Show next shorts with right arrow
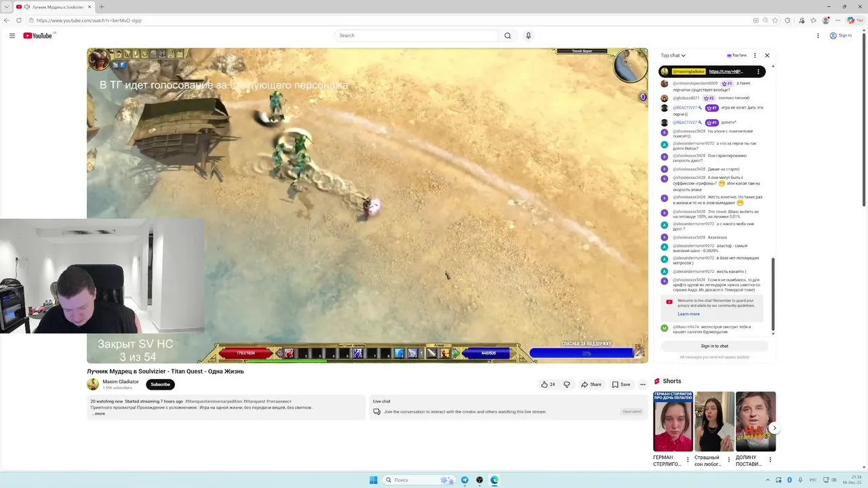 774,428
